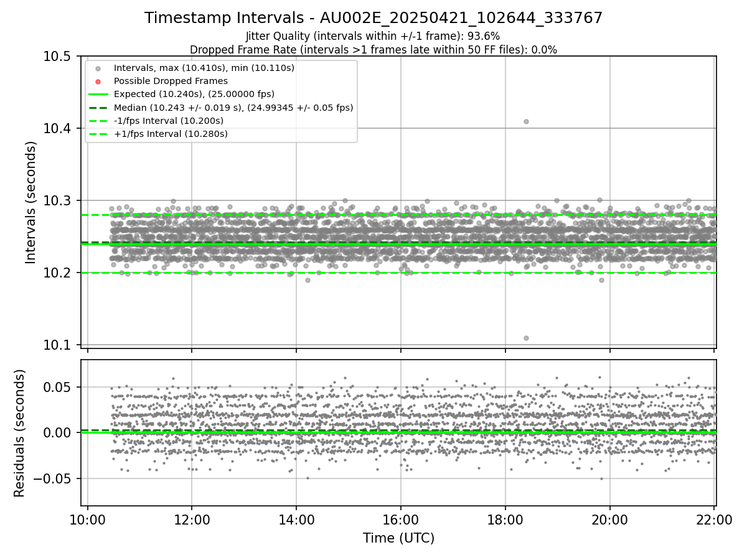Click the 12:00 x-axis tick label
This screenshot has height=560, width=747.
[x=192, y=520]
